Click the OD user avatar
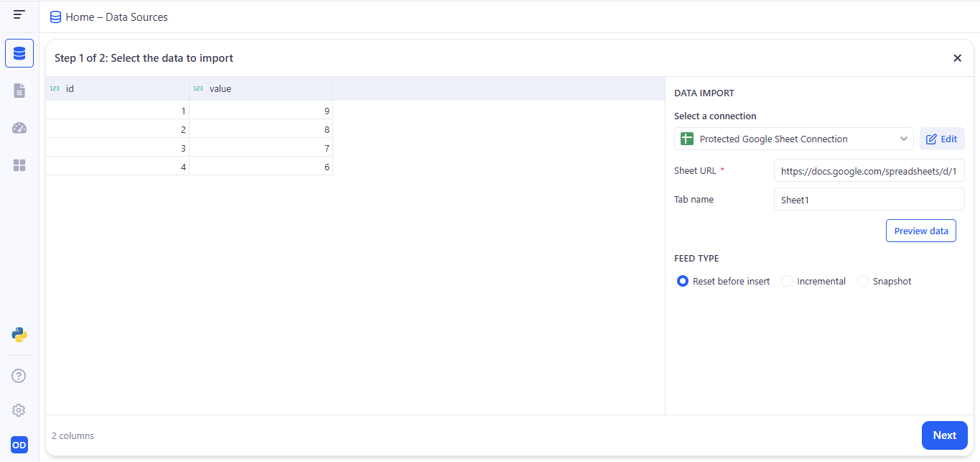Screen dimensions: 980x462 click(x=19, y=445)
